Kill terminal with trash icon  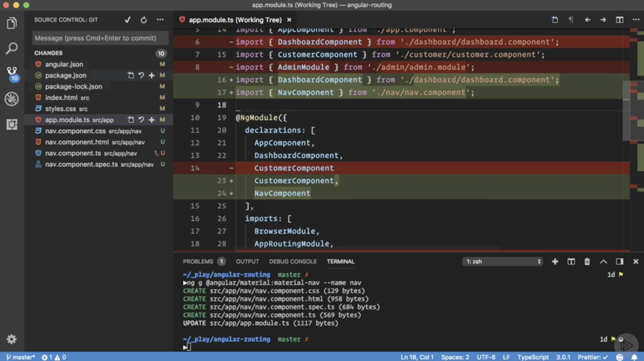tap(587, 261)
